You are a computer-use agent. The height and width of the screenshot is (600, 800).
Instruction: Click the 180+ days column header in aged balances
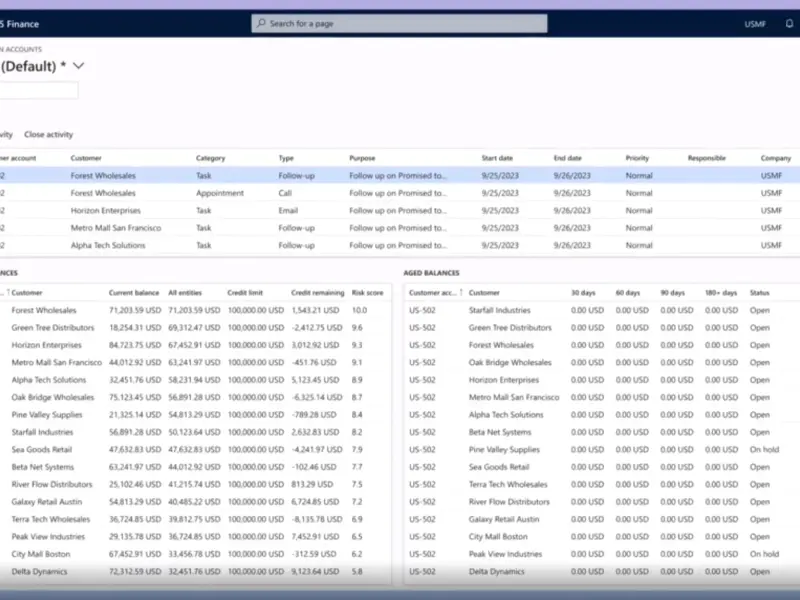tap(721, 293)
